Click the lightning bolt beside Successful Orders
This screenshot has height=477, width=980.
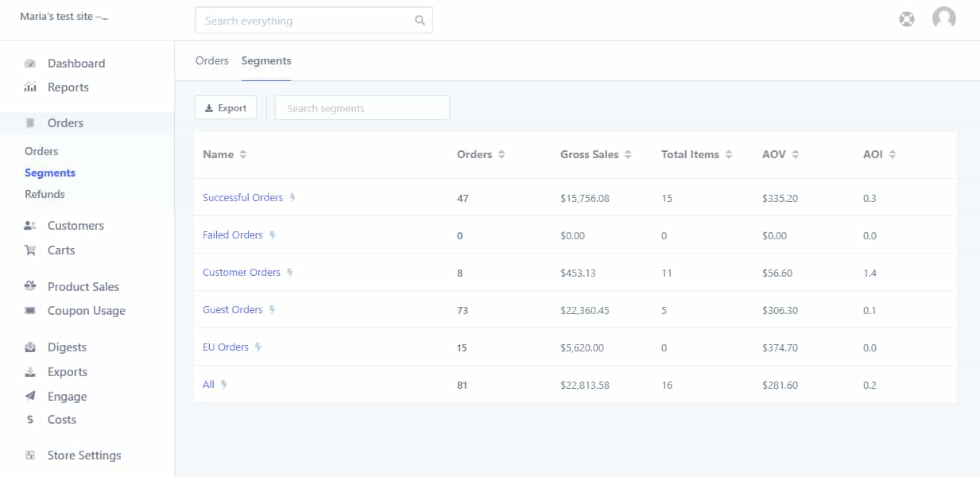point(292,198)
